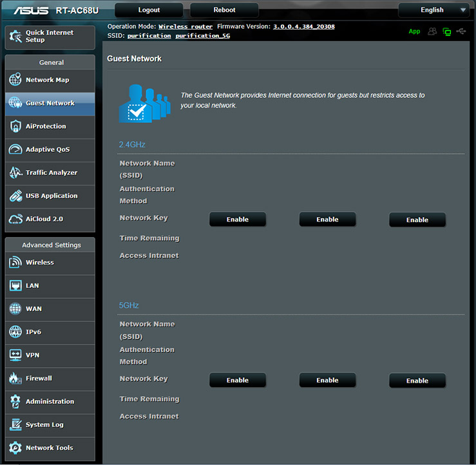The width and height of the screenshot is (476, 465).
Task: Click the Advanced Settings section header
Action: [x=52, y=245]
